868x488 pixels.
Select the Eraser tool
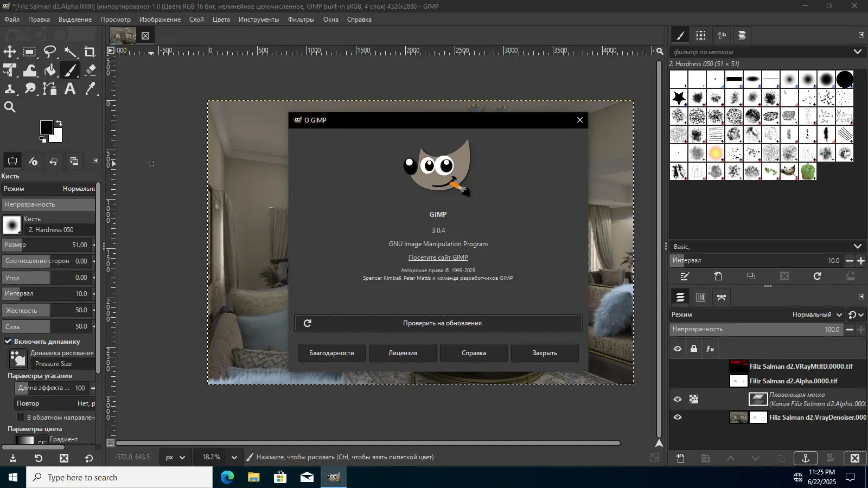coord(90,70)
